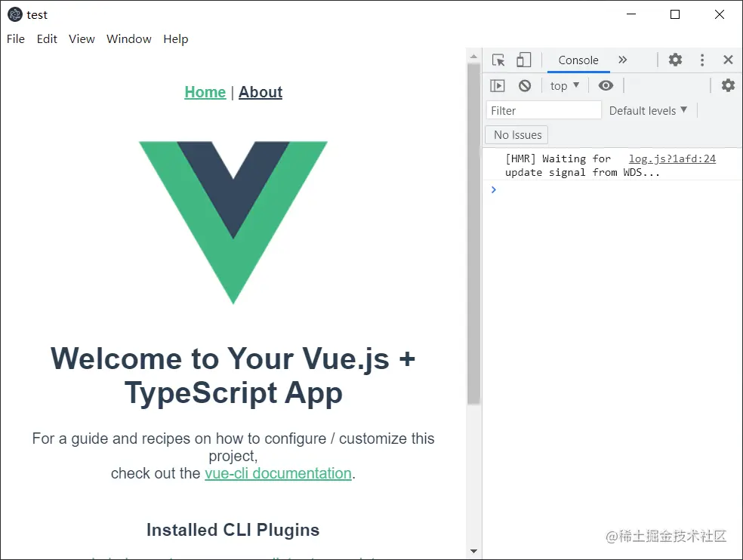Screen dimensions: 743x560
Task: Click the Electron app icon in title bar
Action: point(15,14)
